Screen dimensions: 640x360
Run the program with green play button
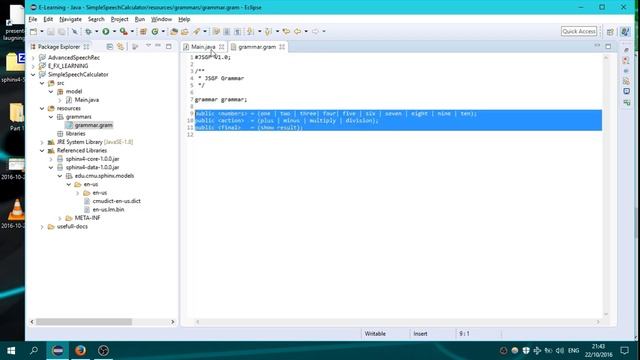[x=106, y=31]
